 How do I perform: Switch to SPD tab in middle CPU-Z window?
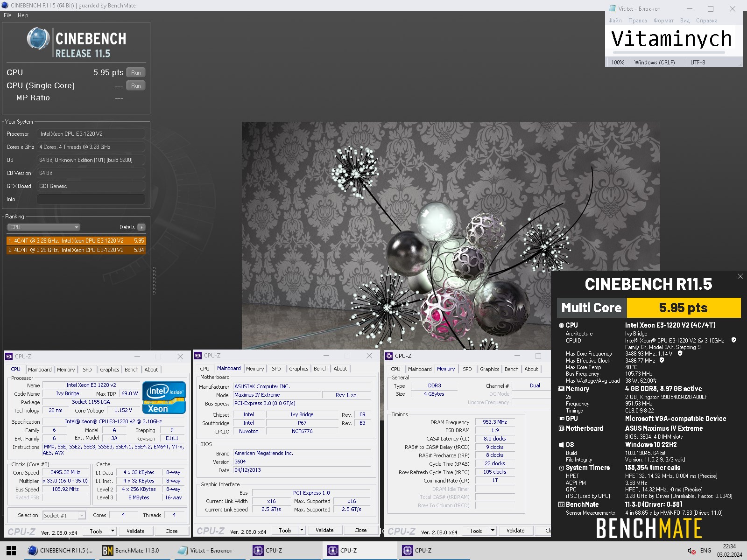[276, 369]
